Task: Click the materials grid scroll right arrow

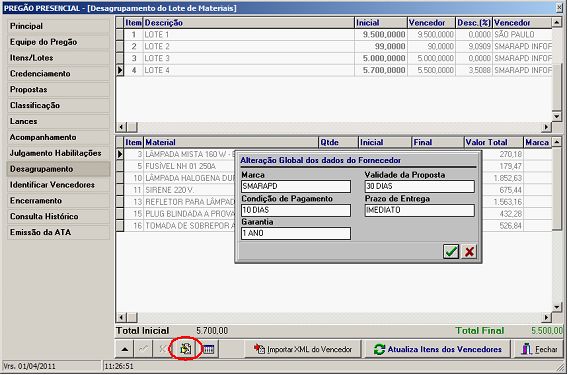Action: pos(546,318)
